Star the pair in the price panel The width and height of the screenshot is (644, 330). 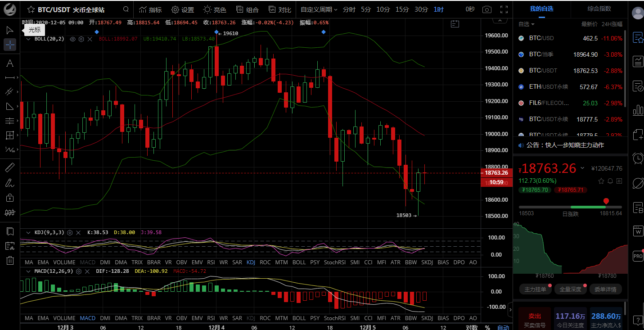pos(601,181)
